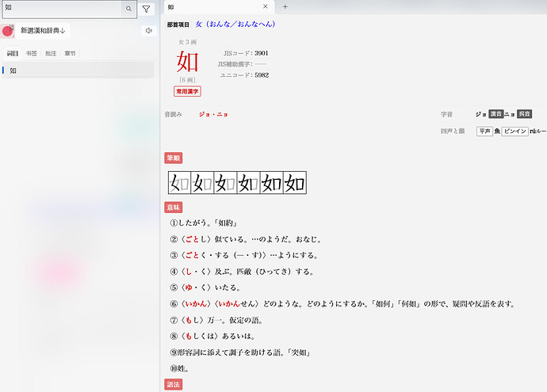This screenshot has width=547, height=392.
Task: Click the 常用漢字 badge
Action: [x=188, y=91]
